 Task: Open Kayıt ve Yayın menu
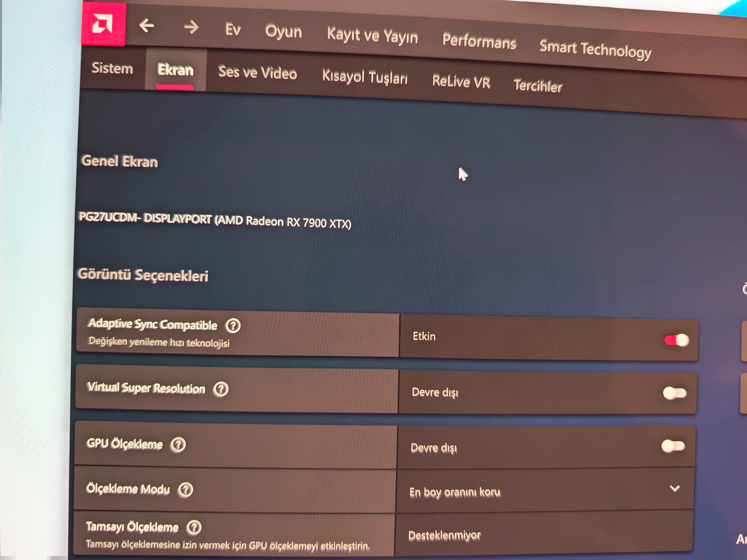[372, 36]
